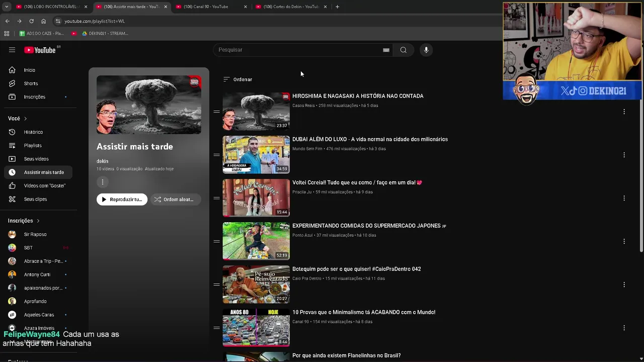The image size is (644, 362).
Task: Click the address bar URL
Action: pos(95,21)
